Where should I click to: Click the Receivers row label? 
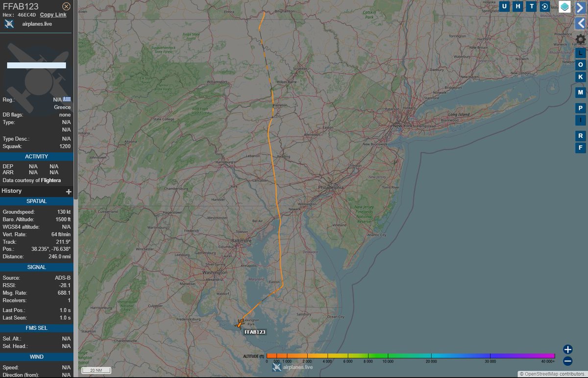[x=14, y=300]
